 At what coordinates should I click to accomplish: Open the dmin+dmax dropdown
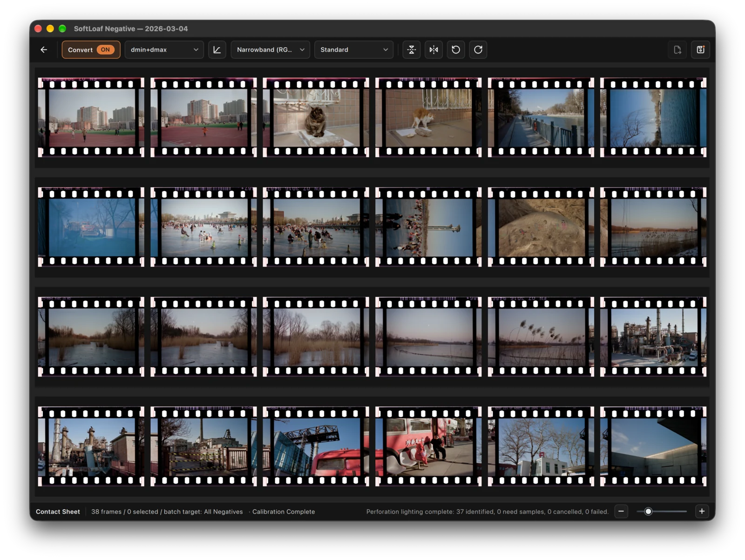tap(164, 50)
